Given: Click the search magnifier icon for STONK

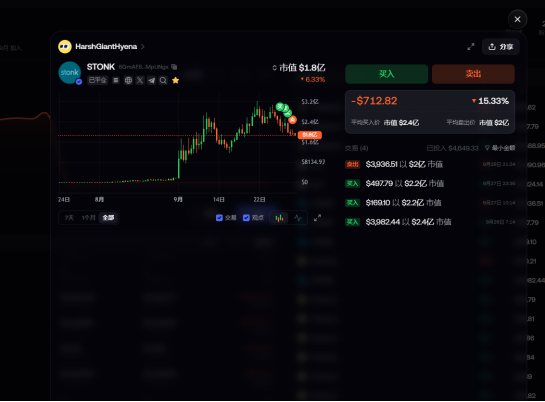Looking at the screenshot, I should (x=163, y=80).
